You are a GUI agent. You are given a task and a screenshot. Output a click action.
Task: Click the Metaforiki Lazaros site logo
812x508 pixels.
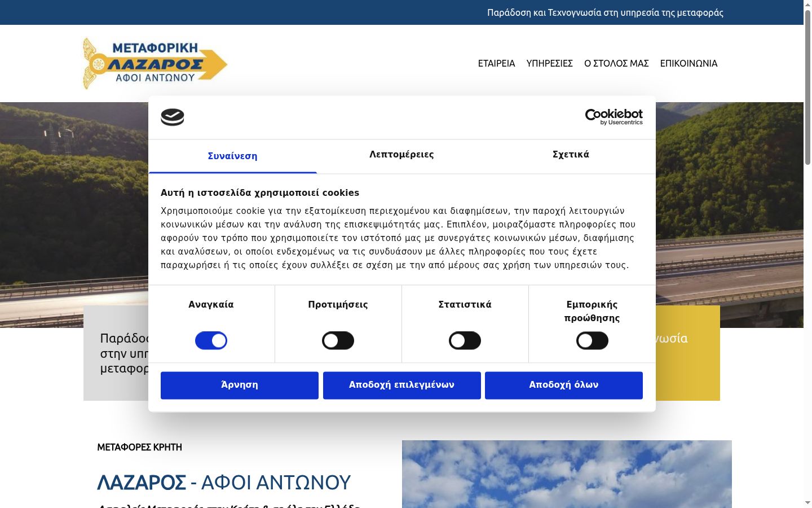(x=155, y=63)
